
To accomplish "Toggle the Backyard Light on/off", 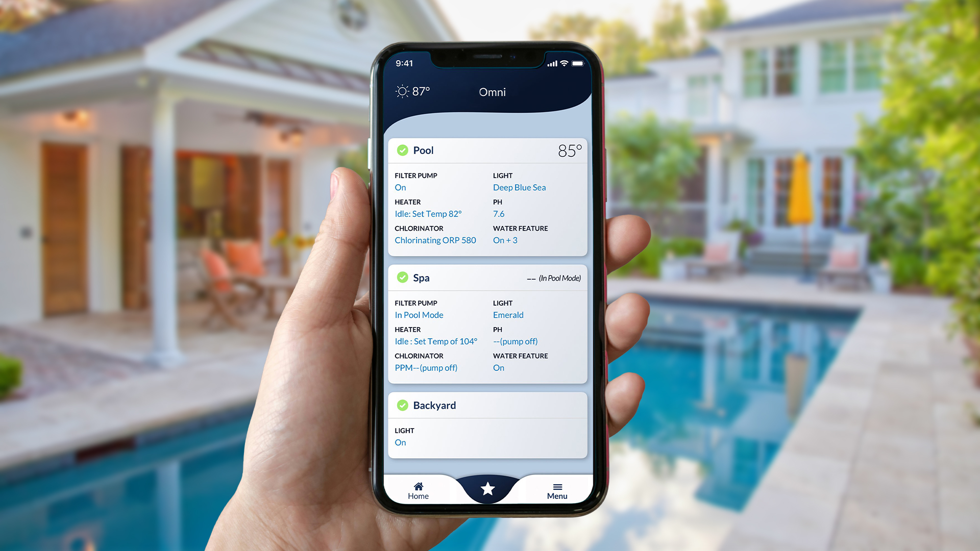I will (401, 441).
